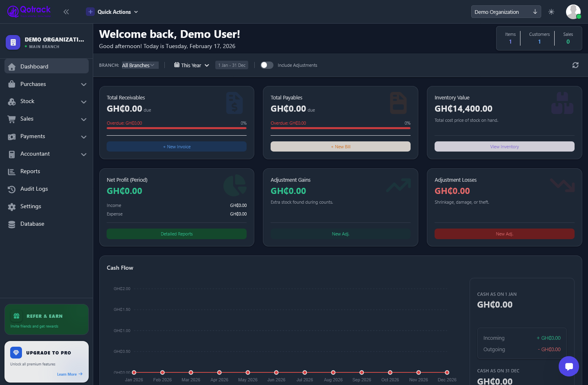Click the Refer & Earn gift icon

click(x=16, y=316)
